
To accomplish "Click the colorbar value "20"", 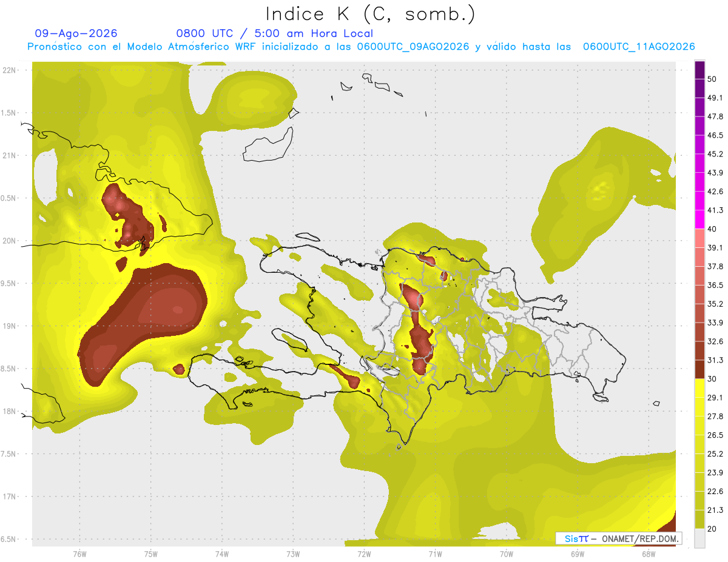I will click(x=712, y=529).
